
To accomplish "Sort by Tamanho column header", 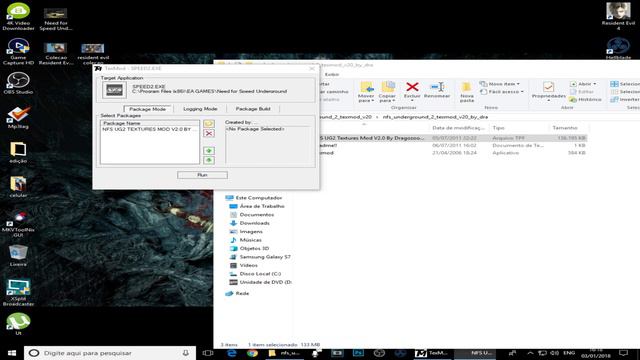I will [x=565, y=128].
